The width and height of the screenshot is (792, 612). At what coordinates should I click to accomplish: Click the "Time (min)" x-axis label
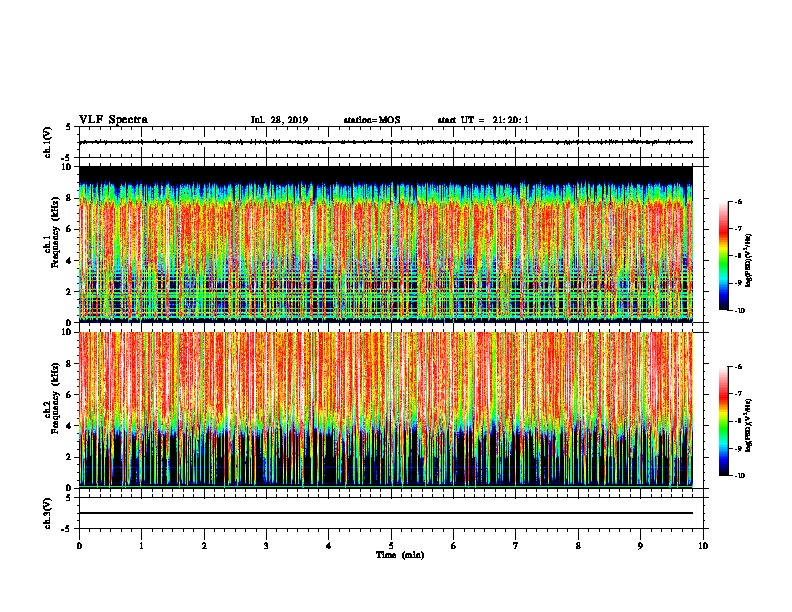pyautogui.click(x=400, y=555)
